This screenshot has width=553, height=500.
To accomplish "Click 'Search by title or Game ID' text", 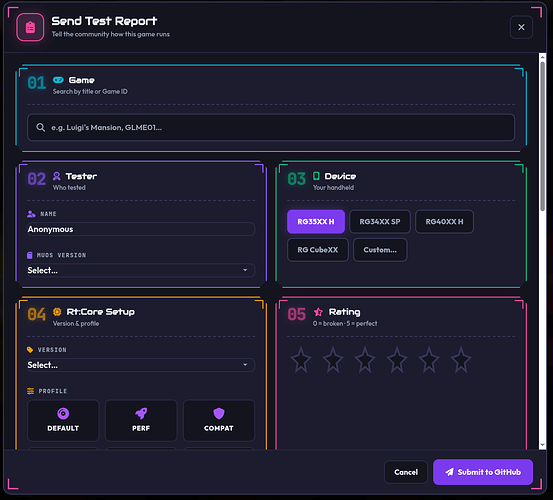I will [90, 91].
